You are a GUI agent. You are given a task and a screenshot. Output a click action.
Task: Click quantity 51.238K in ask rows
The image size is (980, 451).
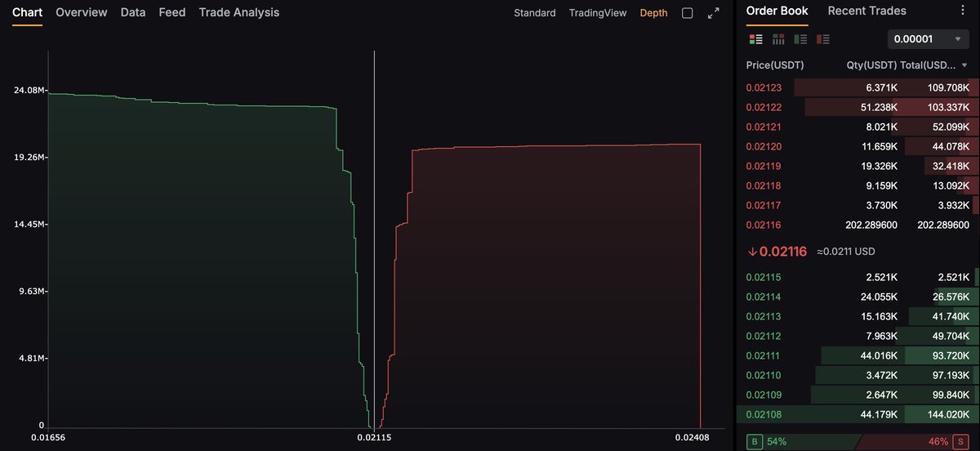tap(878, 107)
